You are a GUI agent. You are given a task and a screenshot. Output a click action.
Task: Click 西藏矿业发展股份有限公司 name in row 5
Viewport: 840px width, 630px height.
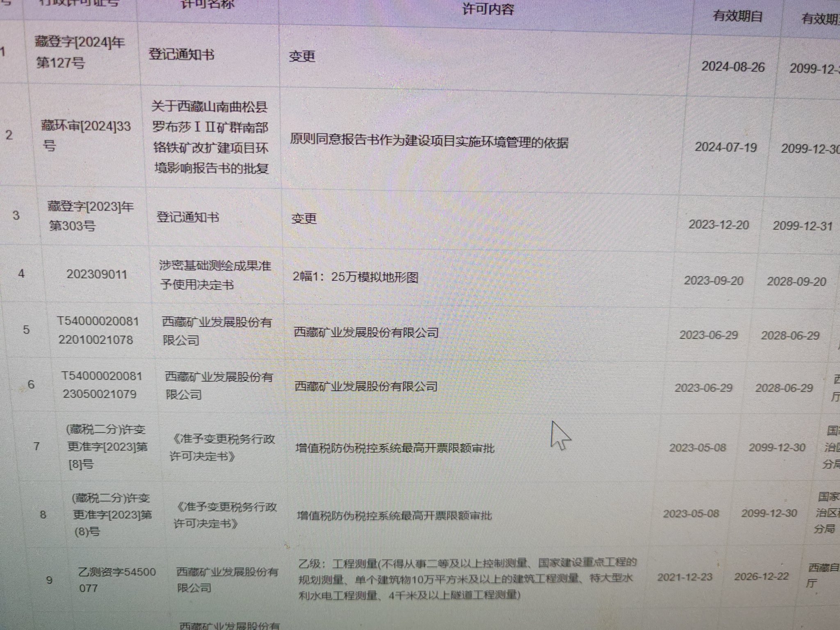pos(217,331)
